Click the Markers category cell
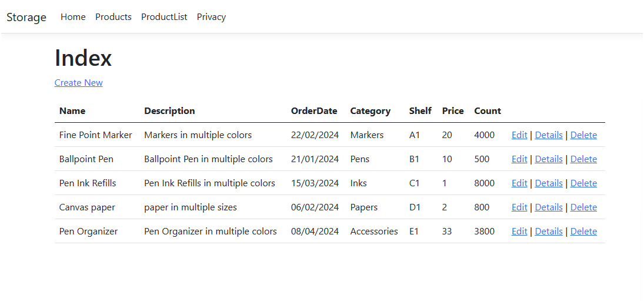The height and width of the screenshot is (302, 644). tap(367, 135)
